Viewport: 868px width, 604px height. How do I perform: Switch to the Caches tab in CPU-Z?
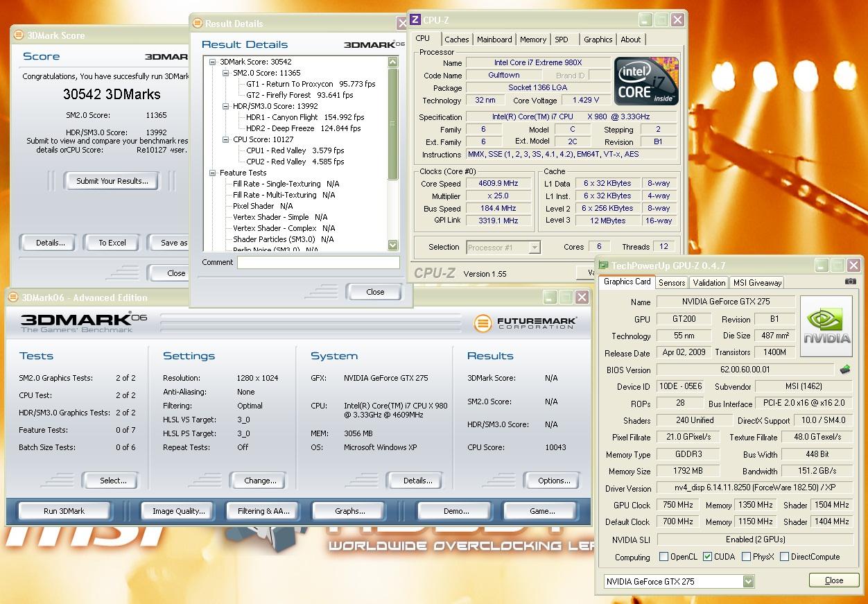(456, 40)
